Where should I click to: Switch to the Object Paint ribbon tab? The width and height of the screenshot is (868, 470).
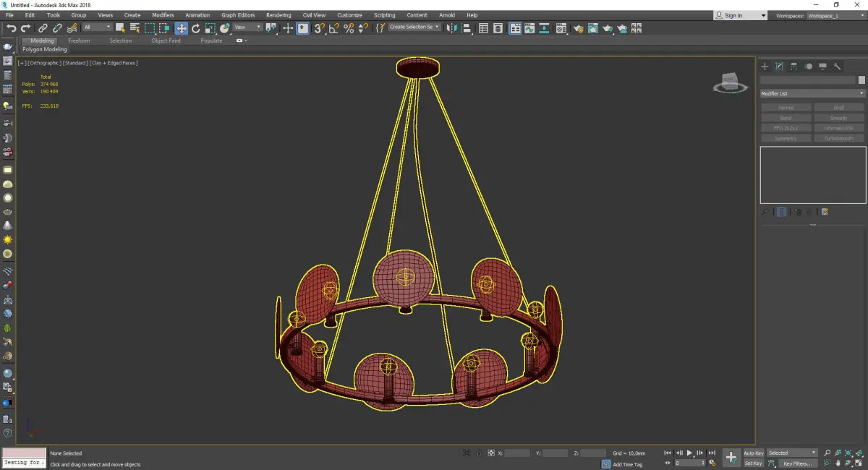point(166,40)
